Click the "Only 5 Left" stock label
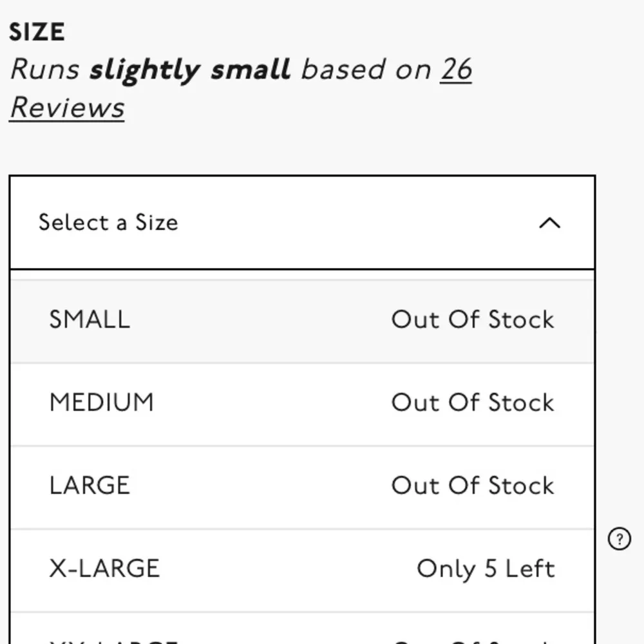Viewport: 644px width, 644px height. [486, 569]
